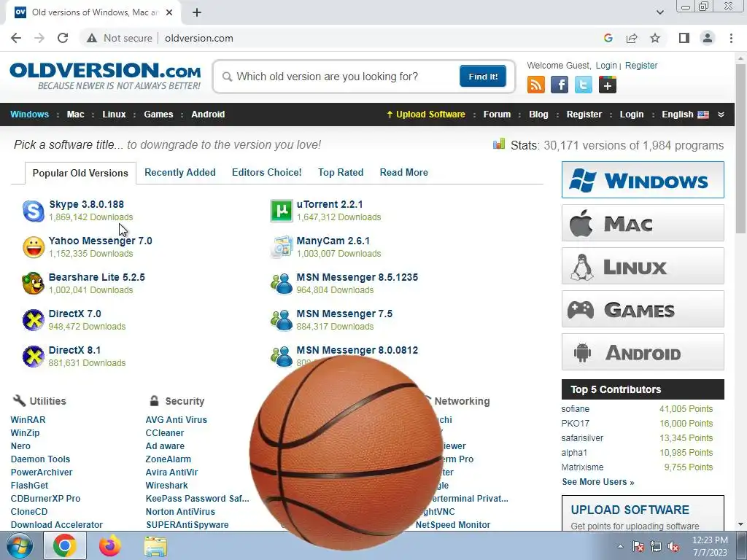This screenshot has height=560, width=747.
Task: Open a new browser tab
Action: (x=197, y=12)
